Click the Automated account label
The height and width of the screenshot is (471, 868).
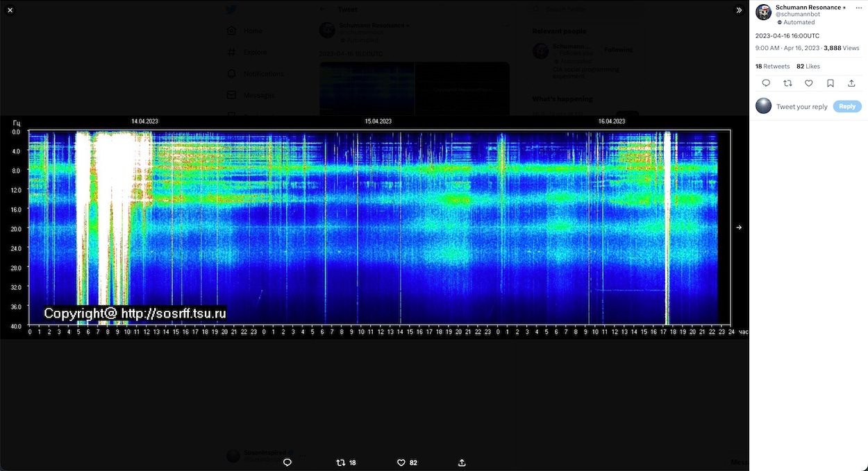[x=796, y=22]
